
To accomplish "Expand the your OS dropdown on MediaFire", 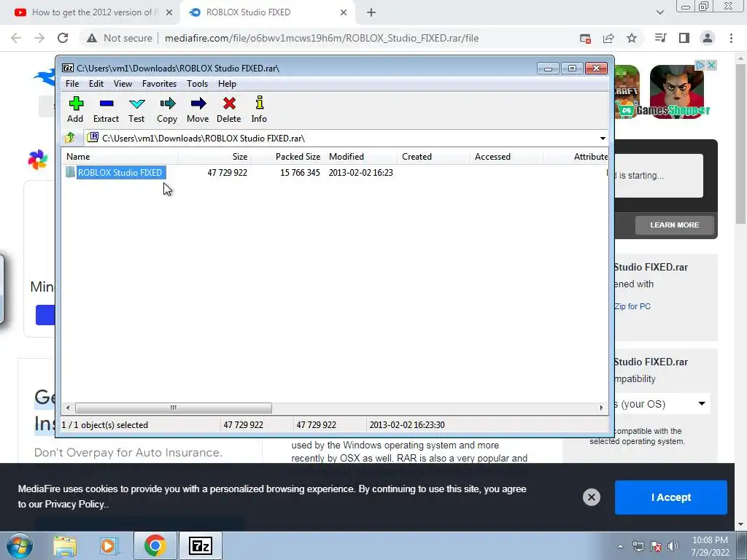I will point(702,404).
